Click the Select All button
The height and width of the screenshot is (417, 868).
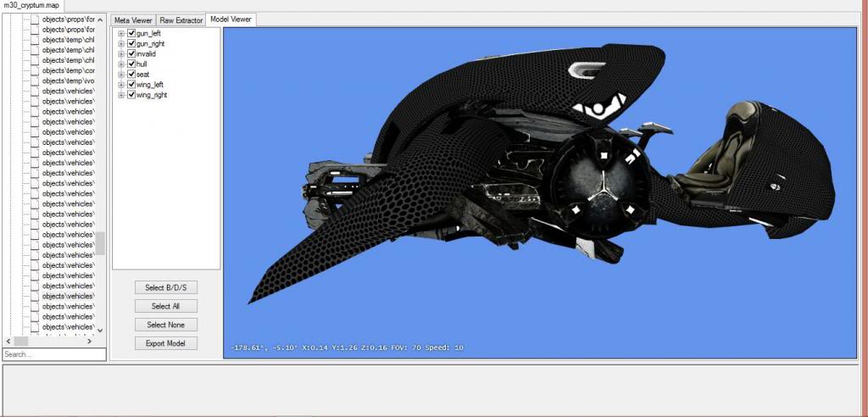point(166,306)
